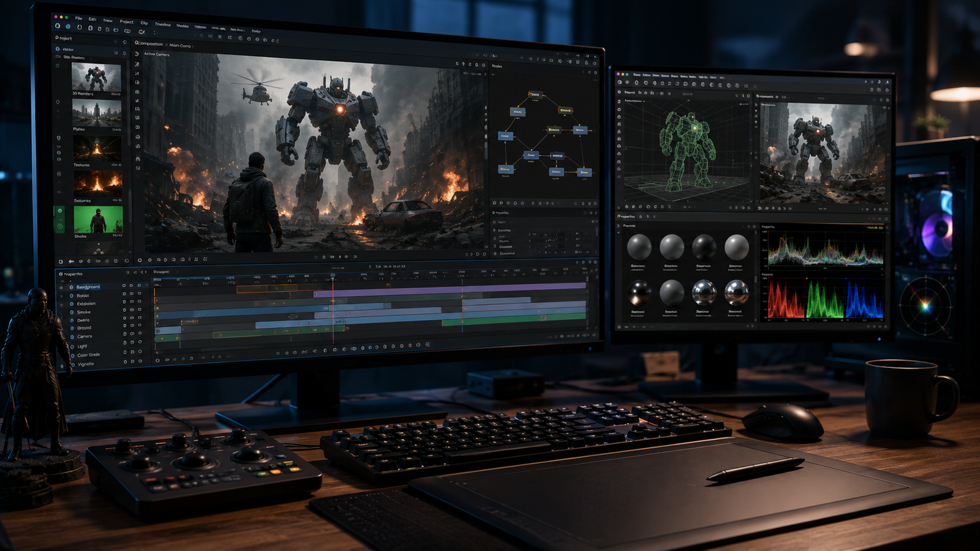Image resolution: width=980 pixels, height=551 pixels.
Task: Click the Nodes panel title
Action: point(497,66)
